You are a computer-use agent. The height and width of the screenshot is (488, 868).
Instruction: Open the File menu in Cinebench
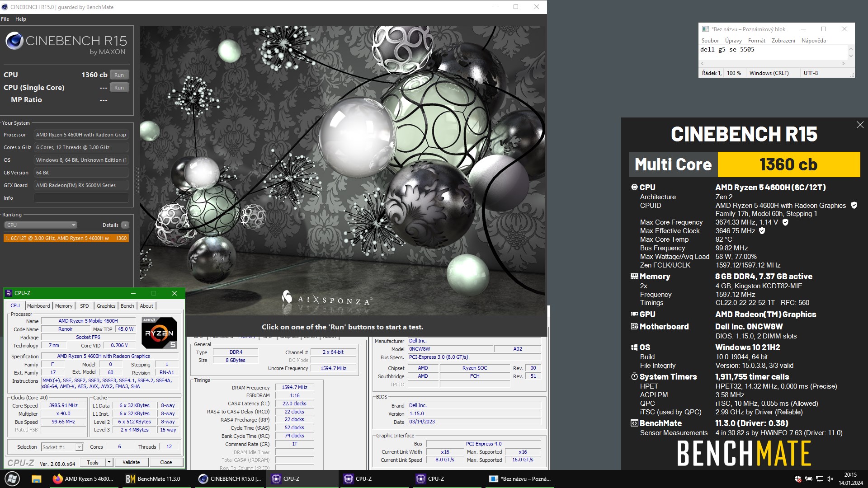[5, 19]
